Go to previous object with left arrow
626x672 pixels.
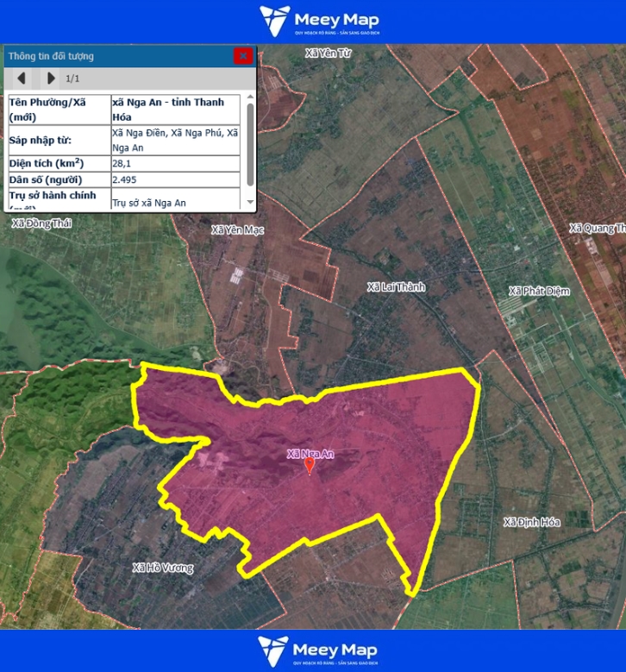[22, 79]
